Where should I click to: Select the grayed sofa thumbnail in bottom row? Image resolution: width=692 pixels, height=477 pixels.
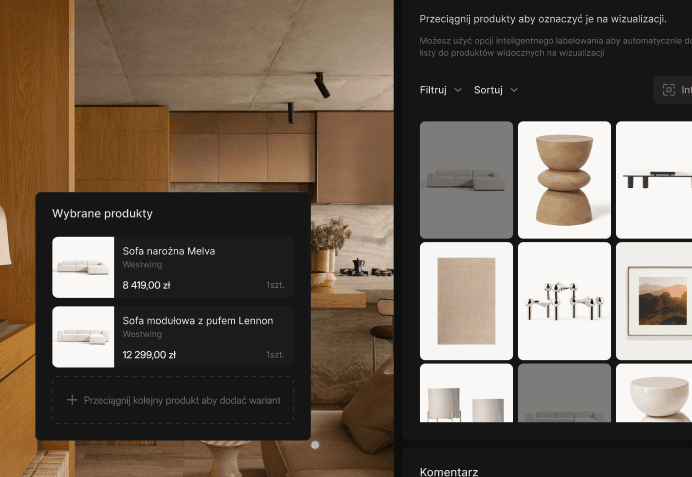point(564,393)
